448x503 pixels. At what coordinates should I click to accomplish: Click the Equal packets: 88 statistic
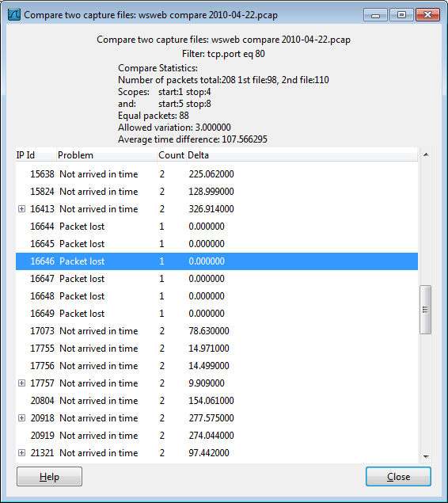click(154, 116)
